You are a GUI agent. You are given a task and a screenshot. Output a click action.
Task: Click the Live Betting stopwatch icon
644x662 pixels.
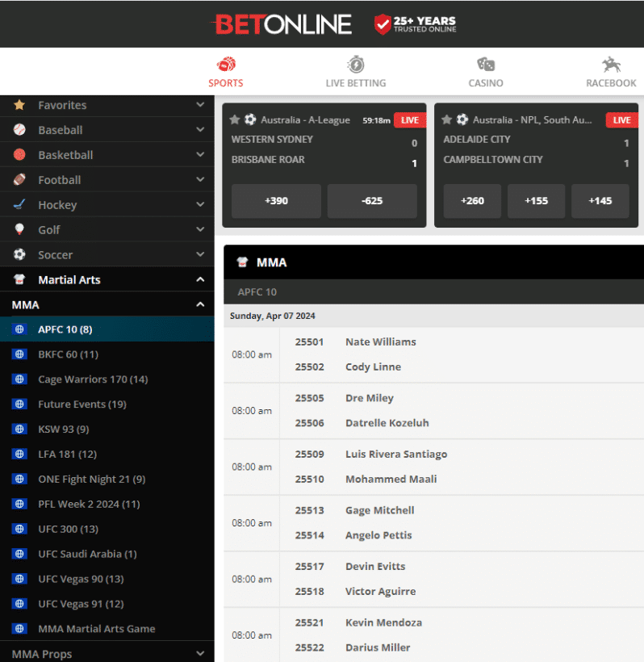click(x=356, y=65)
